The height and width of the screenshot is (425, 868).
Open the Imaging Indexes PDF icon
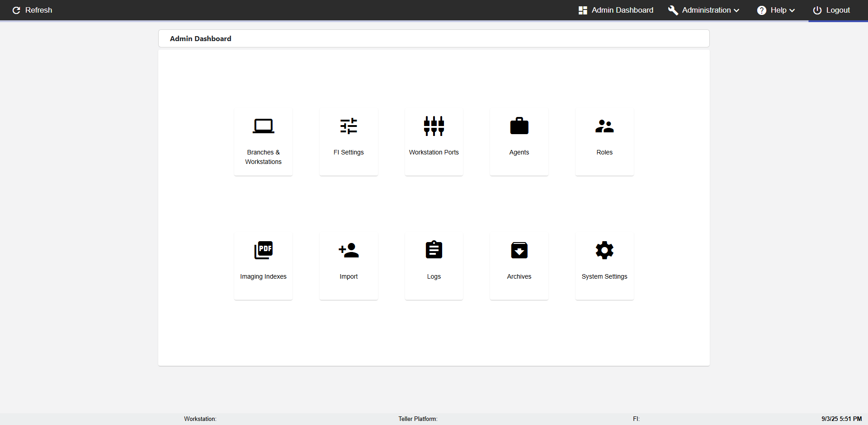[x=263, y=250]
